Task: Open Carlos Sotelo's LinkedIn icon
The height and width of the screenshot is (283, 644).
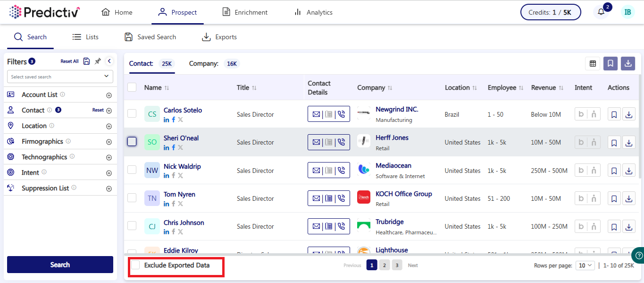Action: (x=167, y=120)
